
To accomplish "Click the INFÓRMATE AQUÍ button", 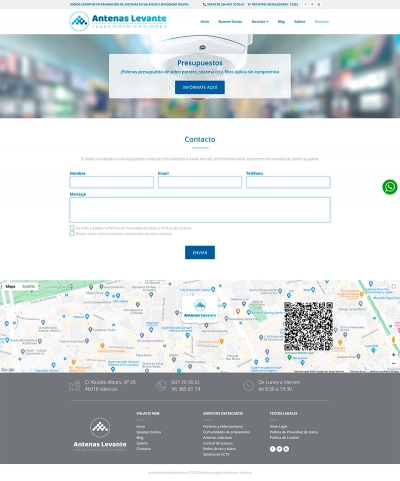I will pyautogui.click(x=200, y=87).
